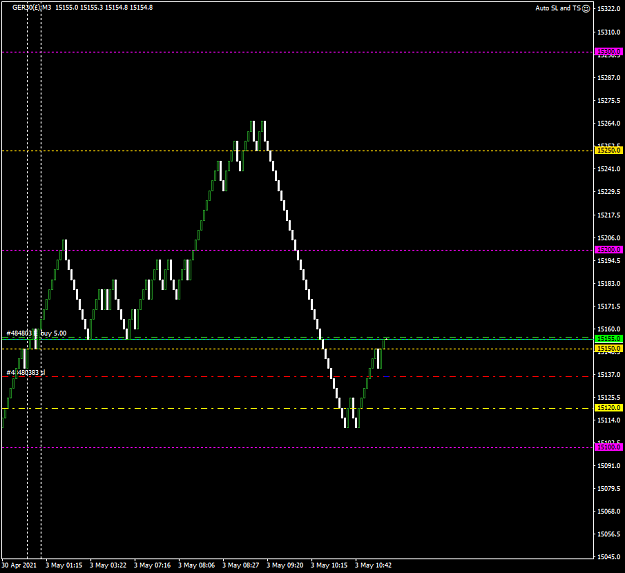
Task: Click the 15229.5 price scale label
Action: point(609,192)
